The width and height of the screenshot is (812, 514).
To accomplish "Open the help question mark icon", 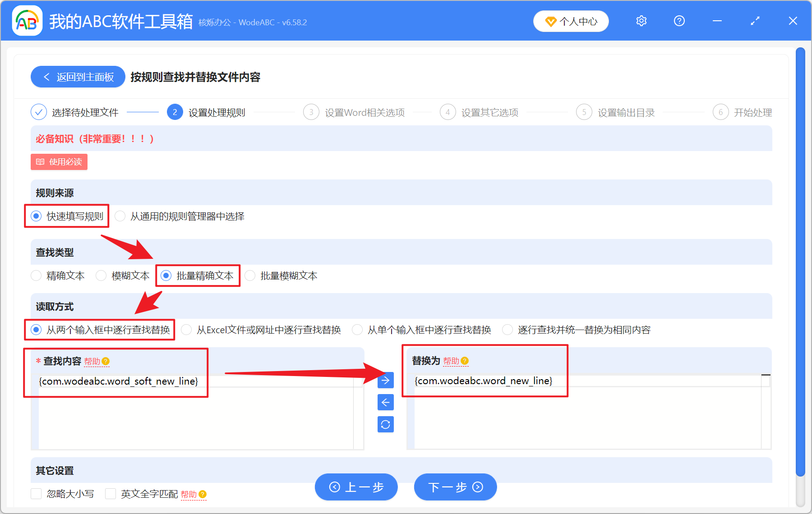I will (x=679, y=21).
